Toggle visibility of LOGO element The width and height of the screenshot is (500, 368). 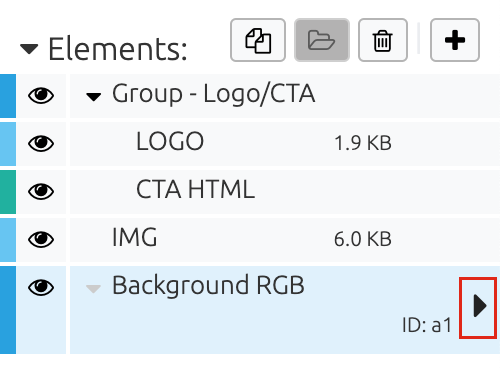tap(41, 144)
